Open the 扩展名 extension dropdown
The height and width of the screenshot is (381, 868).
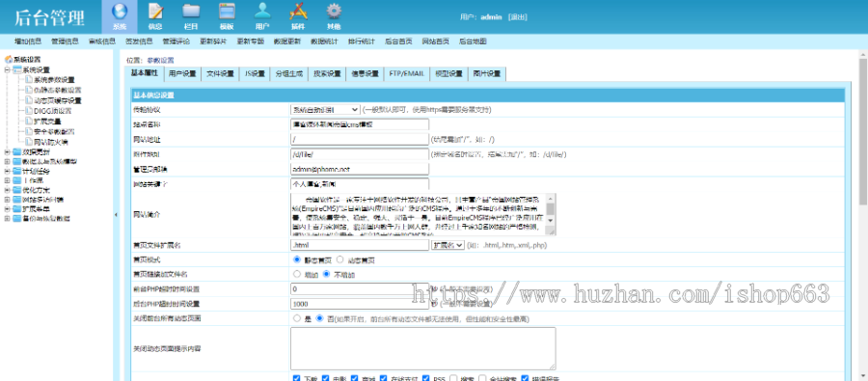[x=448, y=245]
